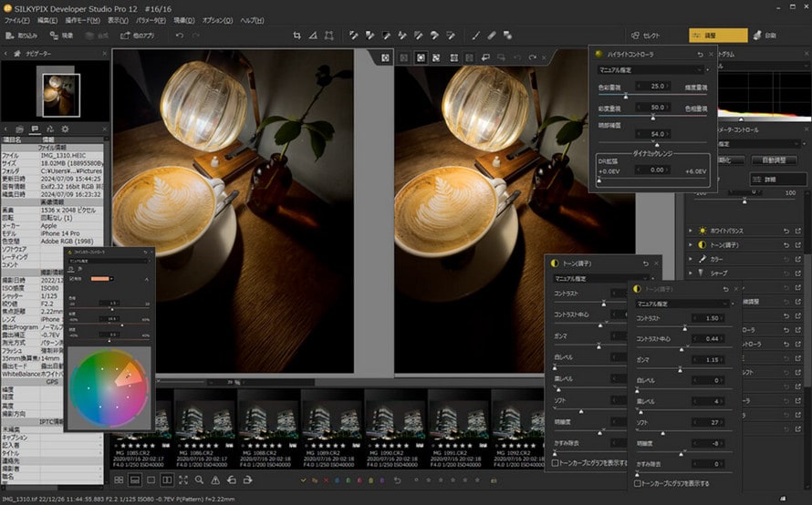Image resolution: width=812 pixels, height=505 pixels.
Task: Toggle the tone curve graph checkbox in rear tone window
Action: click(555, 462)
